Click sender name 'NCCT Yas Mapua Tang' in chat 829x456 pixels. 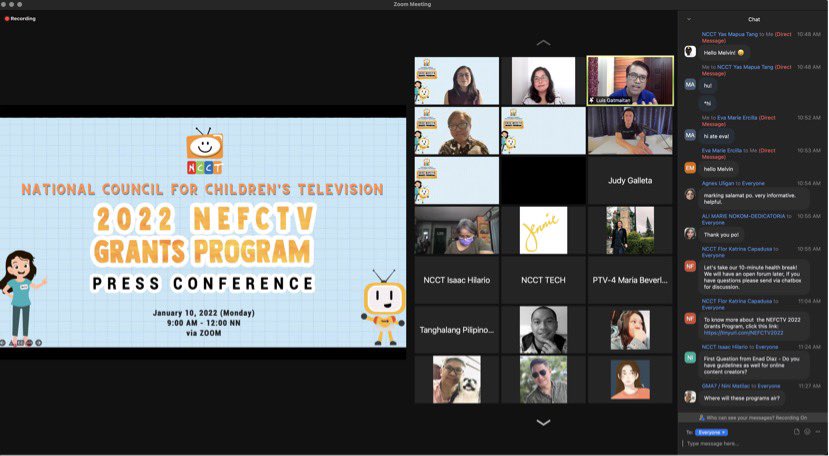coord(729,34)
